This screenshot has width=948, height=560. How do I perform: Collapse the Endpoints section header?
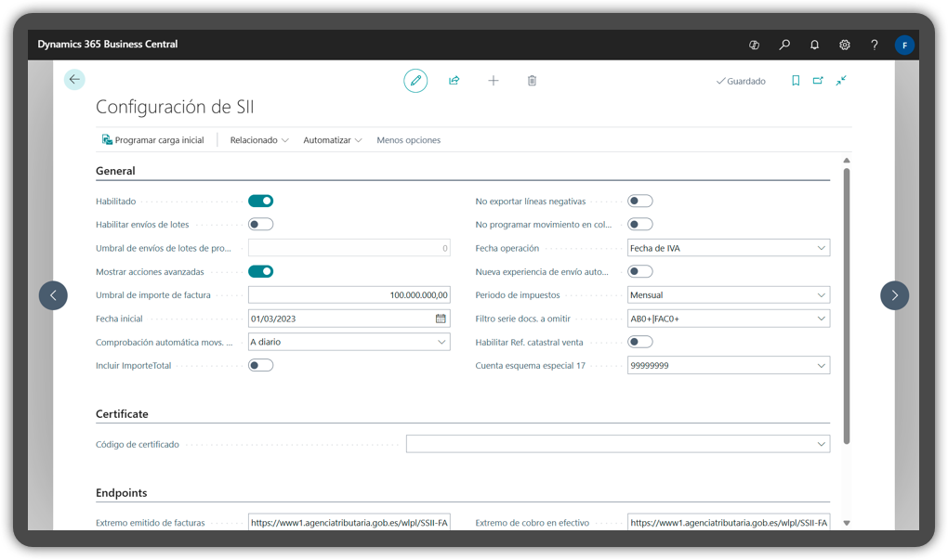(x=122, y=493)
